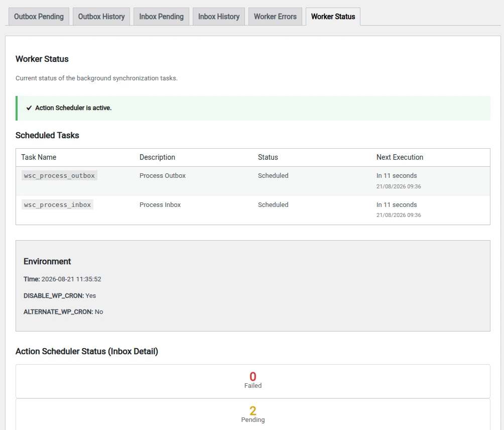
Task: Select the Worker Status tab
Action: 333,17
